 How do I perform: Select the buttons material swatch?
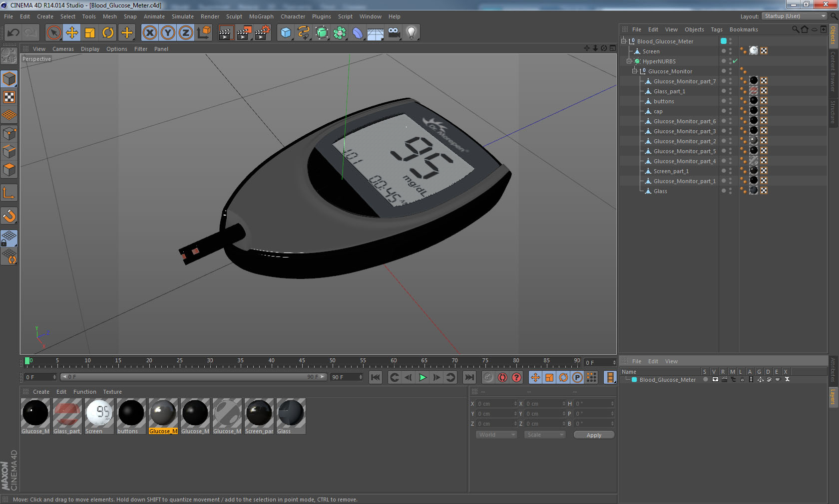click(x=131, y=413)
